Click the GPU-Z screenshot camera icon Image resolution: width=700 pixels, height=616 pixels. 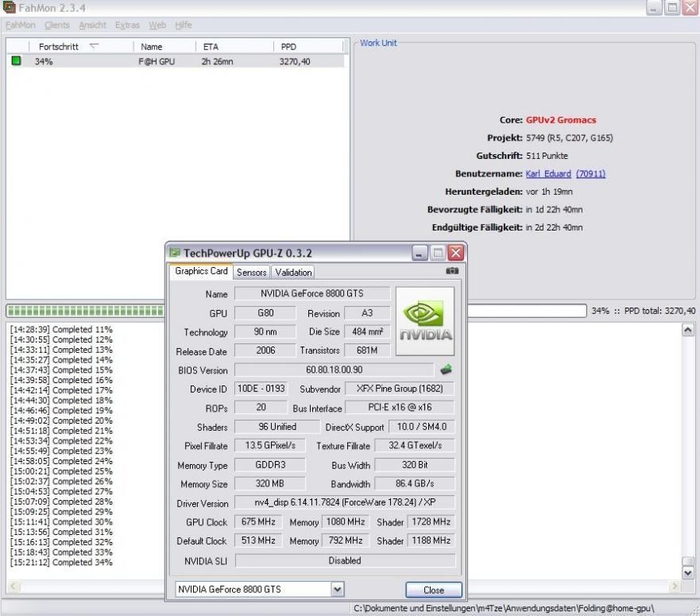click(452, 271)
